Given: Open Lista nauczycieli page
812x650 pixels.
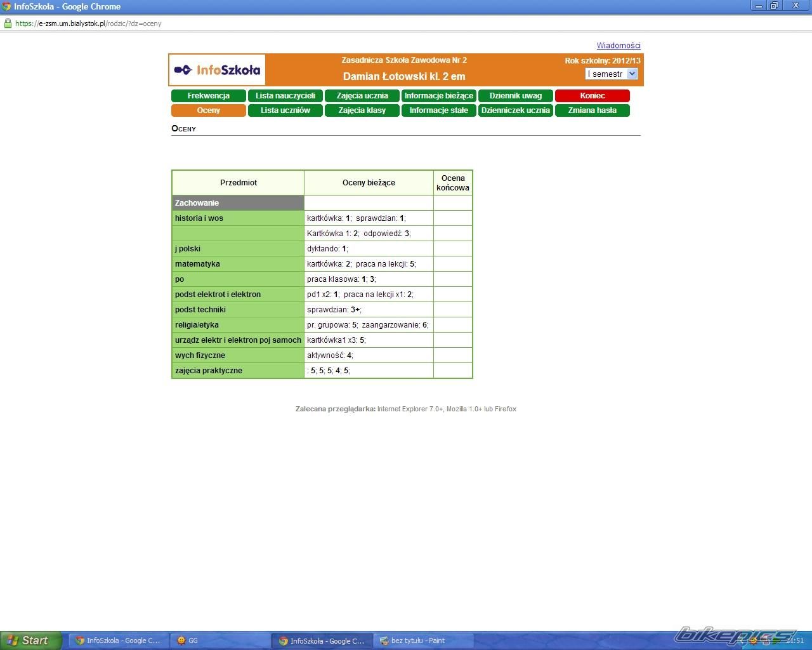Looking at the screenshot, I should click(285, 96).
